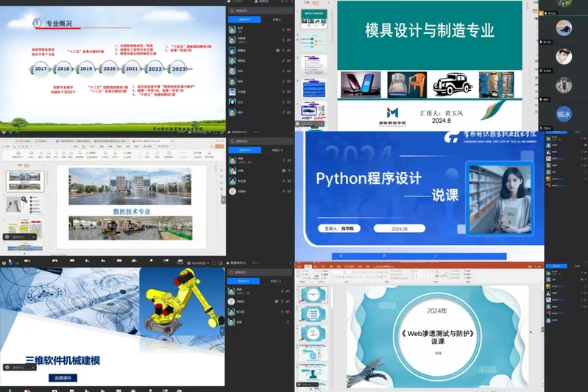Click the 2024.08 date pill on the Python slide
This screenshot has width=588, height=392.
point(399,229)
